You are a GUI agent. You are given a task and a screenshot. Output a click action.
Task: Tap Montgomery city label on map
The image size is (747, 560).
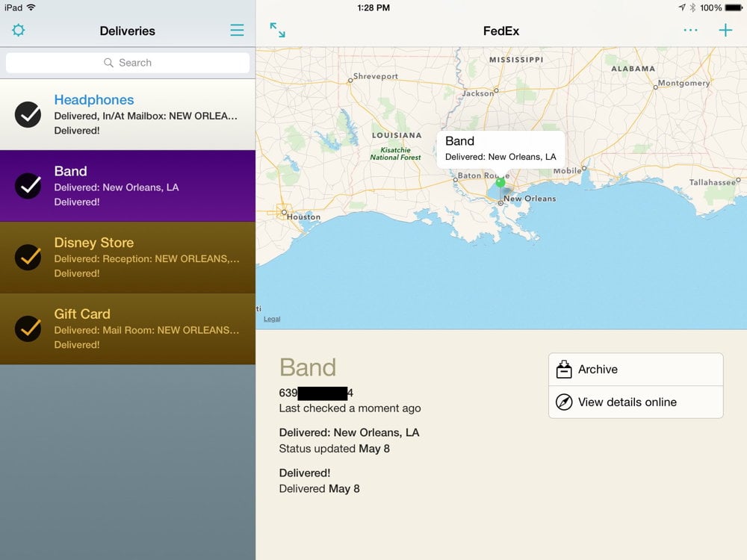[684, 83]
